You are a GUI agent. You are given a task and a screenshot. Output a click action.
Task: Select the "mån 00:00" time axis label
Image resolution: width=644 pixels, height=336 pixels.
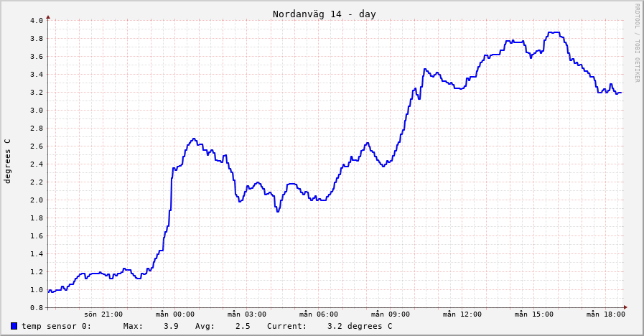175,314
